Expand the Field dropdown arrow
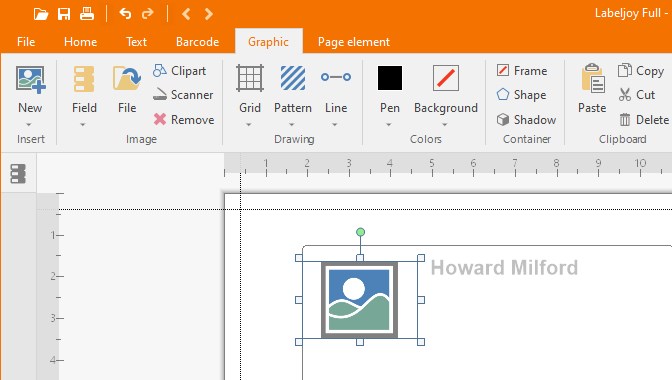This screenshot has height=380, width=672. coord(83,125)
